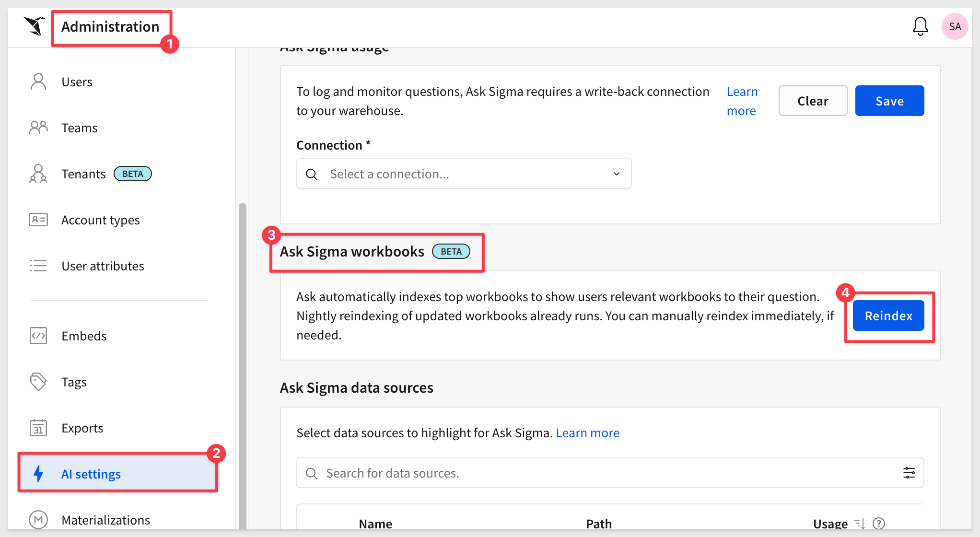Click the Exports calendar icon
The width and height of the screenshot is (980, 537).
(x=38, y=428)
